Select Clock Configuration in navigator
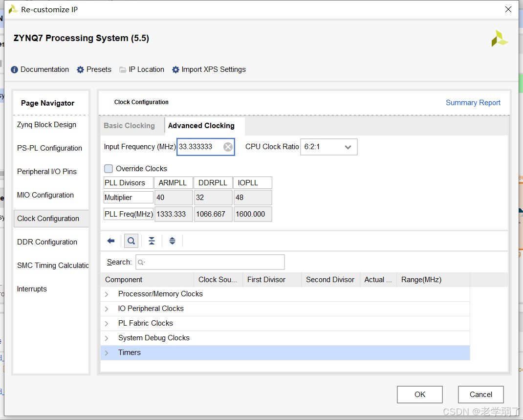The image size is (523, 420). coord(51,219)
